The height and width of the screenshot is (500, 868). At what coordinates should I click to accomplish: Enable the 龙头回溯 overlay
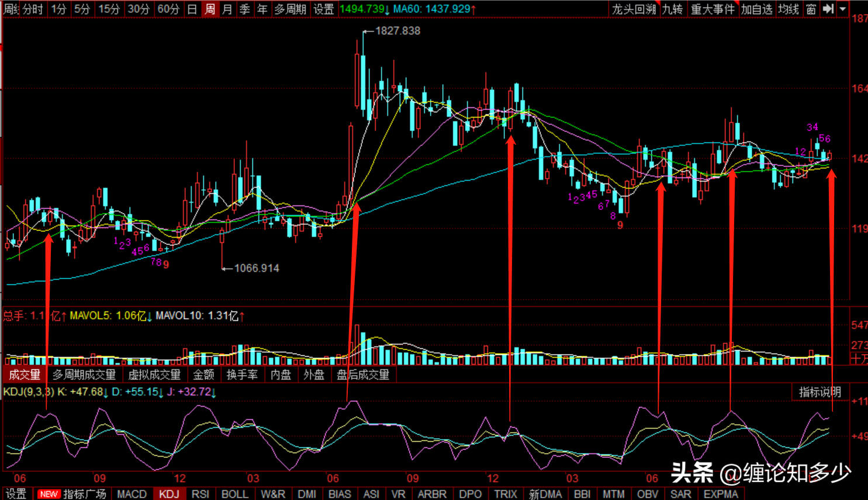pos(634,9)
